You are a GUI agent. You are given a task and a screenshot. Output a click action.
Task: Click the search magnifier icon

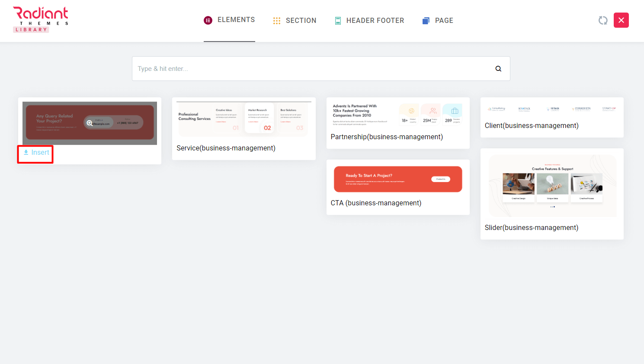[x=498, y=69]
